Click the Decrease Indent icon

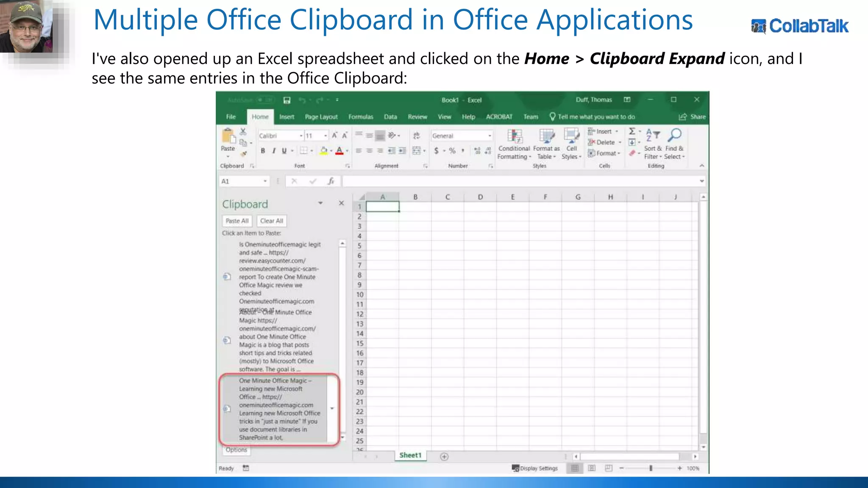pyautogui.click(x=392, y=150)
